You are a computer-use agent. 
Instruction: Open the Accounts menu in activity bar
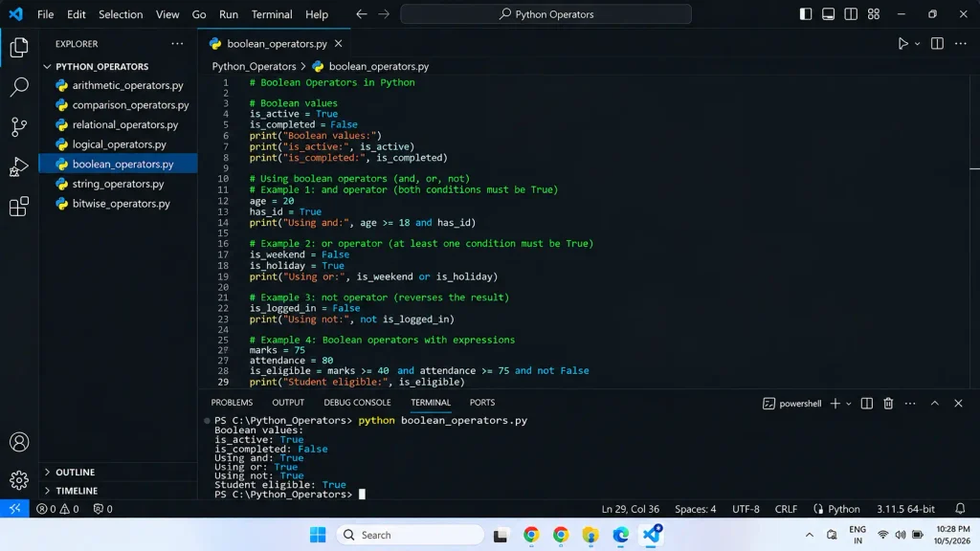coord(19,442)
